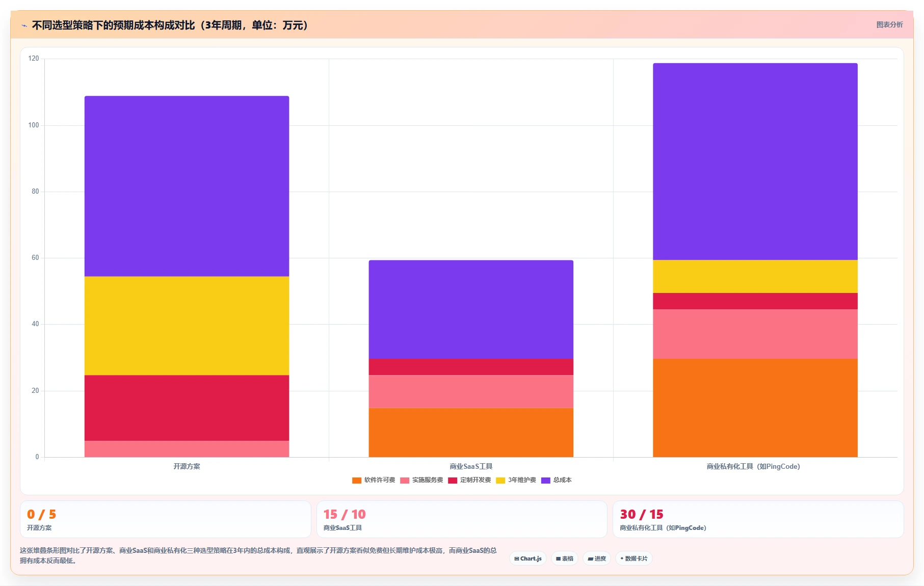Click y-axis value 100
The height and width of the screenshot is (586, 924).
(34, 125)
